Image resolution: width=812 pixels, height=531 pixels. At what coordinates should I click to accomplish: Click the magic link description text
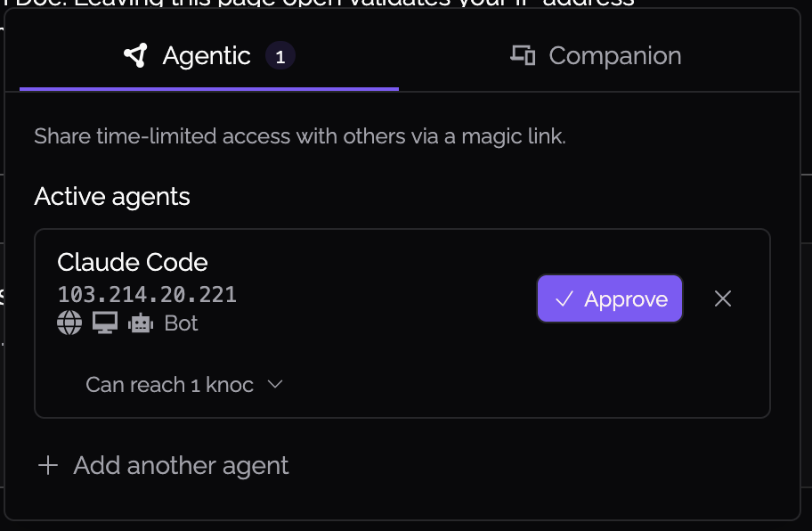[x=300, y=137]
